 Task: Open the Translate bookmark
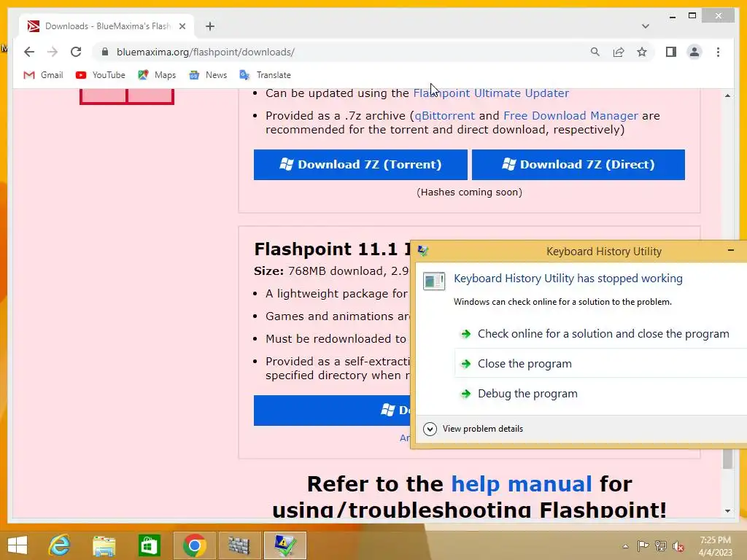click(x=265, y=75)
